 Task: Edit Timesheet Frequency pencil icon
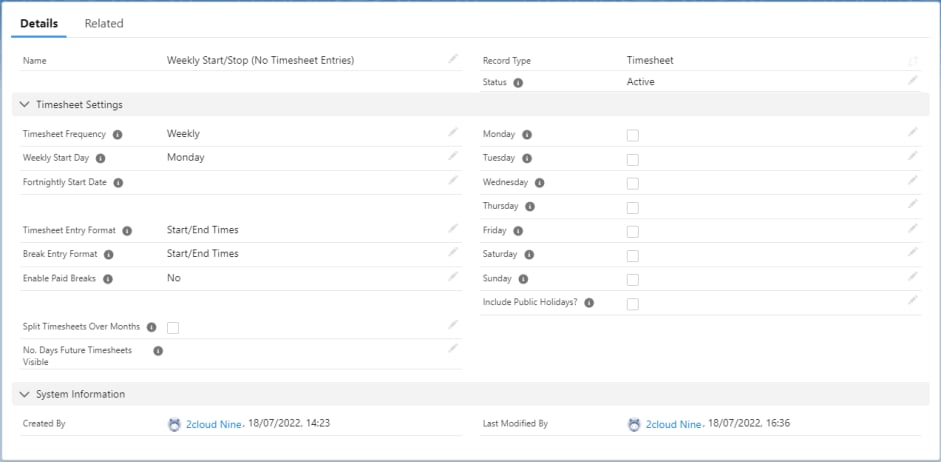pyautogui.click(x=453, y=132)
